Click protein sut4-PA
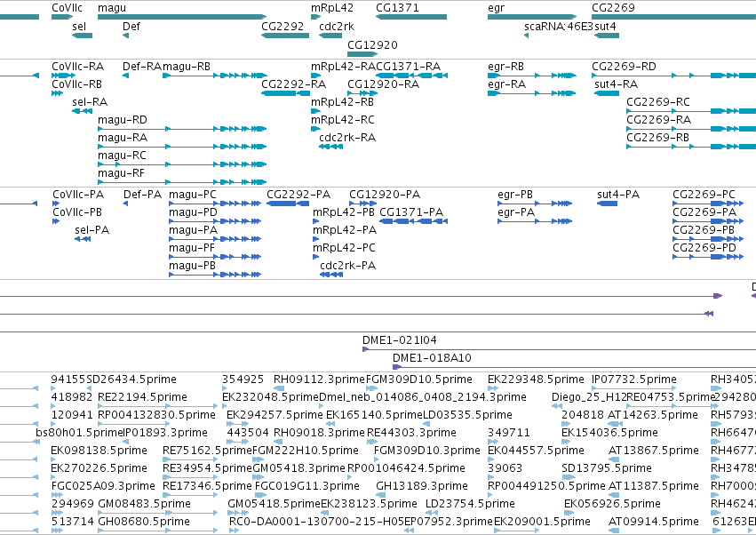Image resolution: width=756 pixels, height=535 pixels. point(618,195)
